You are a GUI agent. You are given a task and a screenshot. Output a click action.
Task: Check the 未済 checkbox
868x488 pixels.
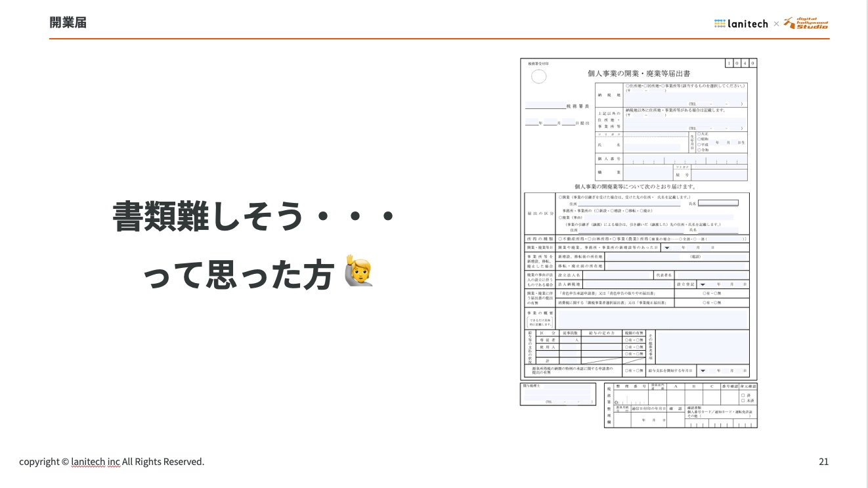pos(743,400)
